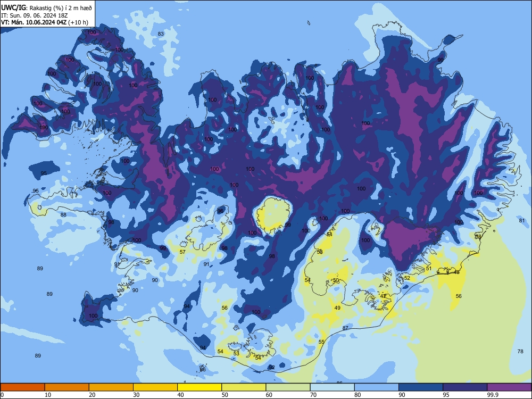The width and height of the screenshot is (532, 399).
Task: Select the dark indigo 95–99.9 legend swatch
Action: pyautogui.click(x=465, y=387)
